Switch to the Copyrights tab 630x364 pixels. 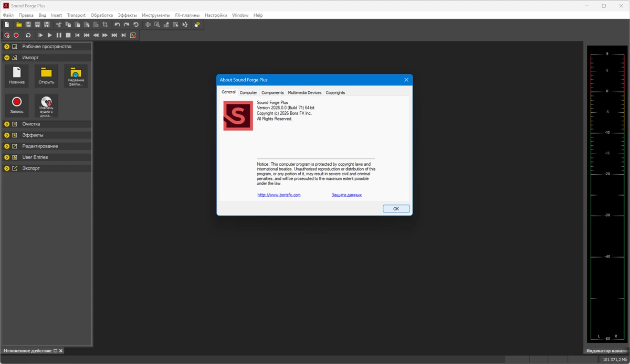click(x=335, y=92)
